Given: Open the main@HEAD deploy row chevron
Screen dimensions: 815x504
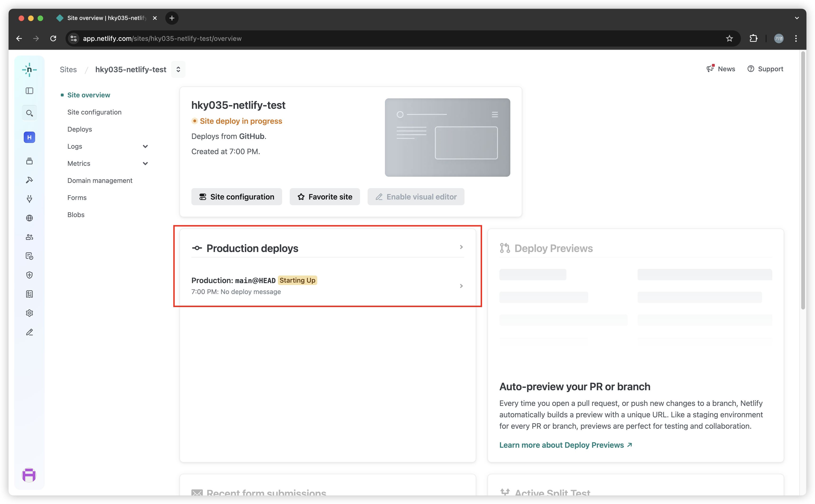Looking at the screenshot, I should 461,286.
